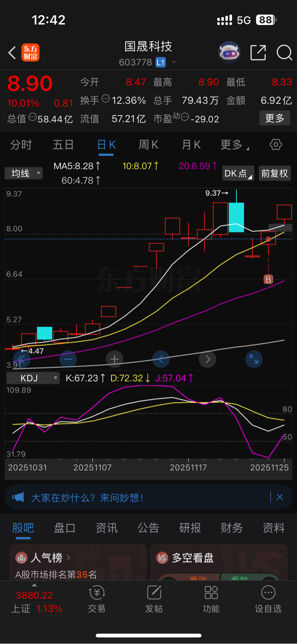Tap the 人气榜 chart icon
Screen dimensions: 297x644
pos(21,558)
